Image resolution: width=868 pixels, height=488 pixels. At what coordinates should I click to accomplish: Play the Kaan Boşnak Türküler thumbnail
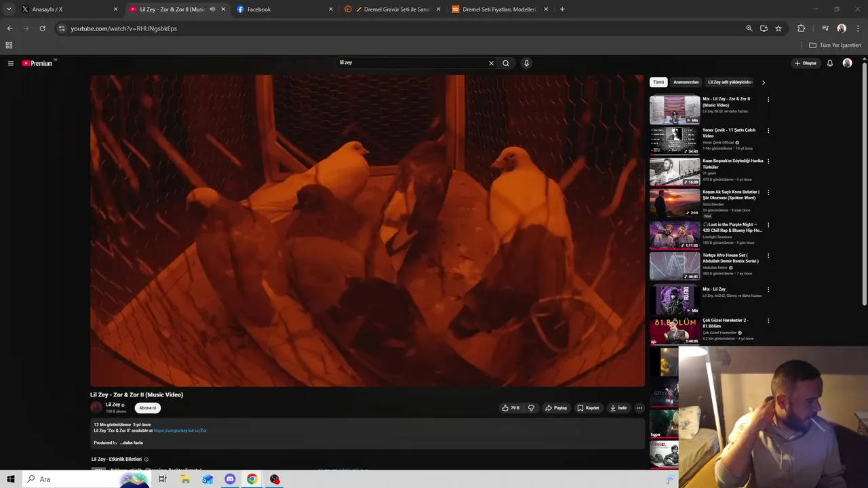tap(675, 172)
